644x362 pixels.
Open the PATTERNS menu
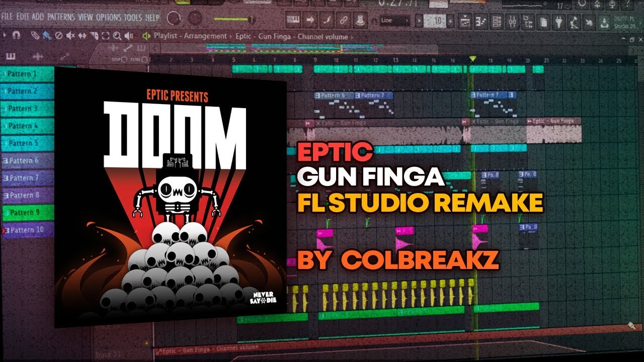click(x=61, y=17)
